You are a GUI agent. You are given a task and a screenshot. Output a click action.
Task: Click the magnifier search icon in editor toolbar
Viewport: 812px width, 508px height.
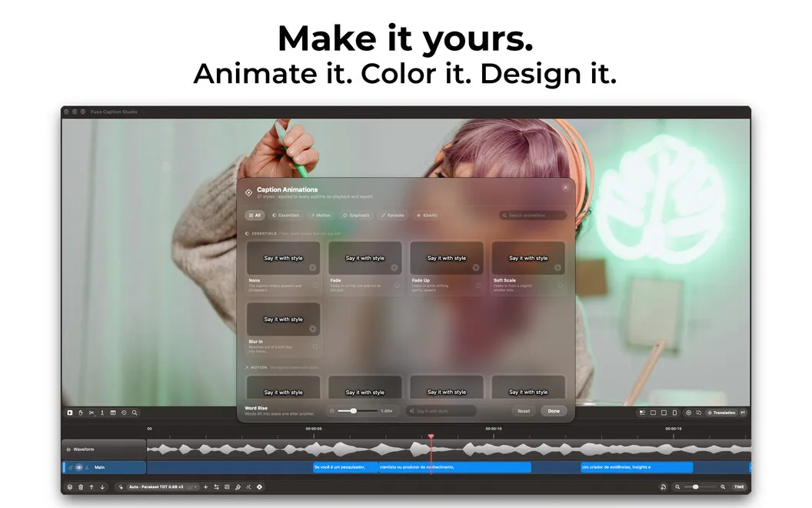[135, 413]
